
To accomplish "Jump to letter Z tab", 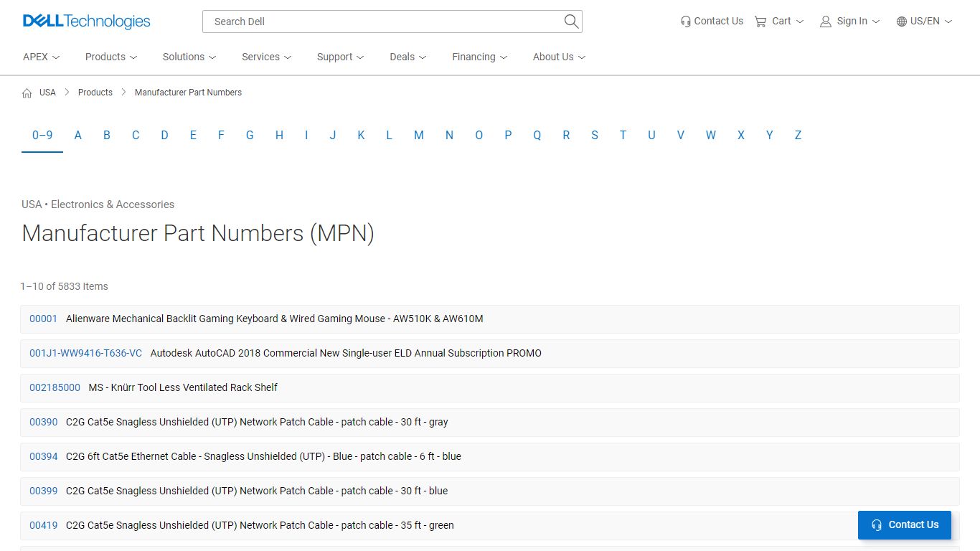I will click(798, 135).
